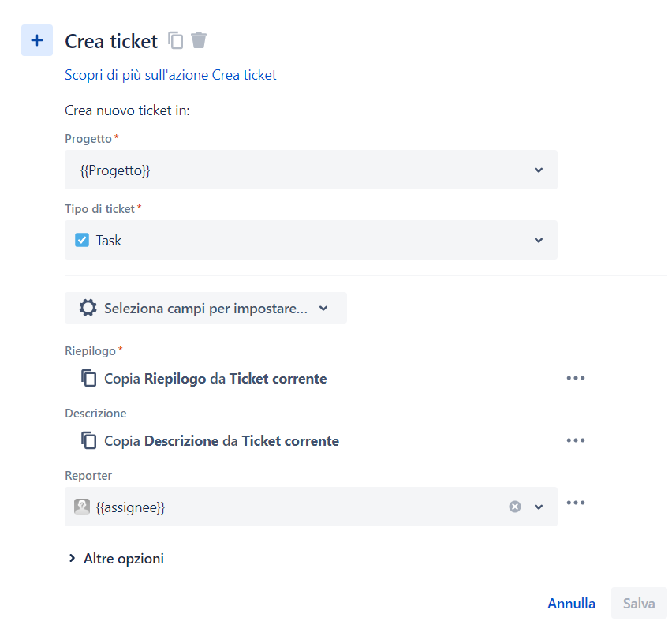This screenshot has width=672, height=625.
Task: Delete the Crea ticket action via trash icon
Action: pos(199,40)
